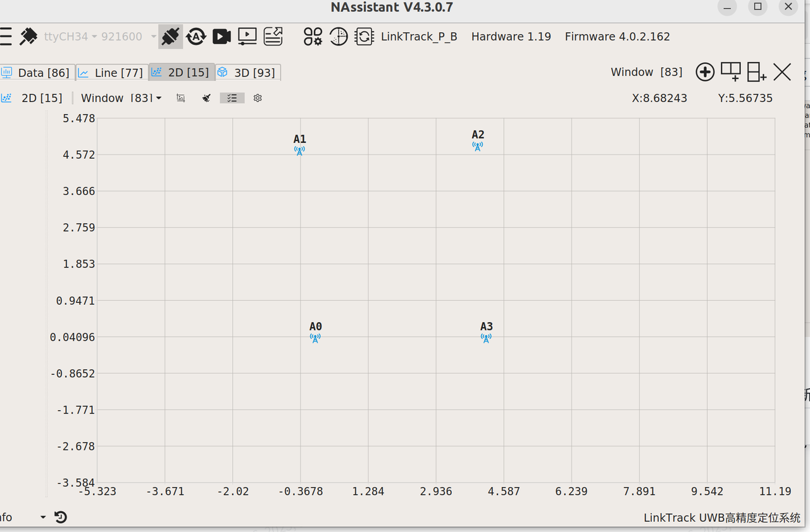Switch to the 3D [93] tab
The width and height of the screenshot is (810, 532).
click(248, 73)
